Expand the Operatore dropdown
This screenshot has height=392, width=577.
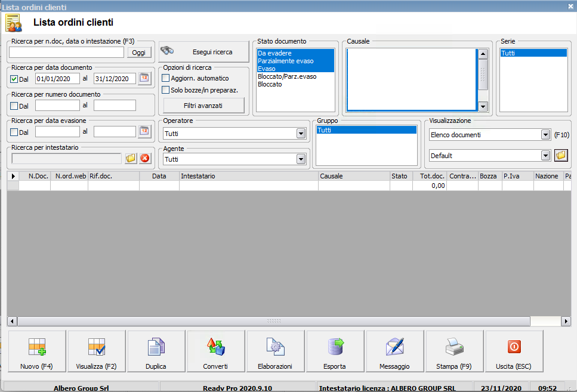point(301,134)
